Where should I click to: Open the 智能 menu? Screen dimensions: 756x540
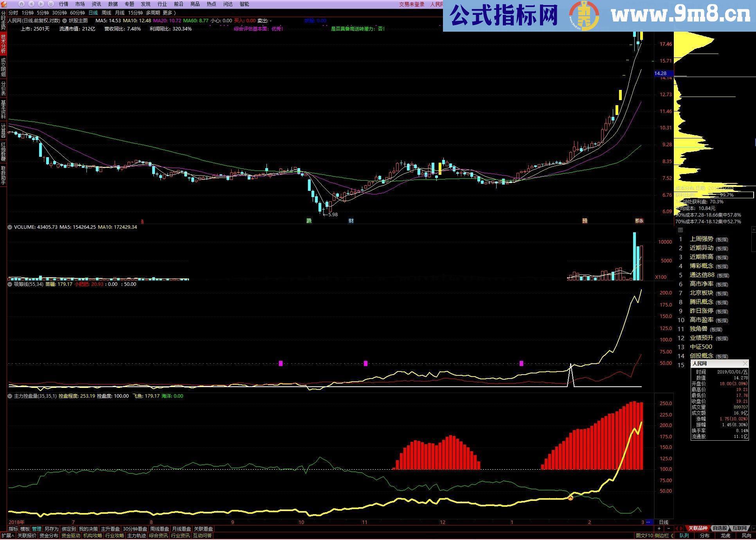pos(244,4)
